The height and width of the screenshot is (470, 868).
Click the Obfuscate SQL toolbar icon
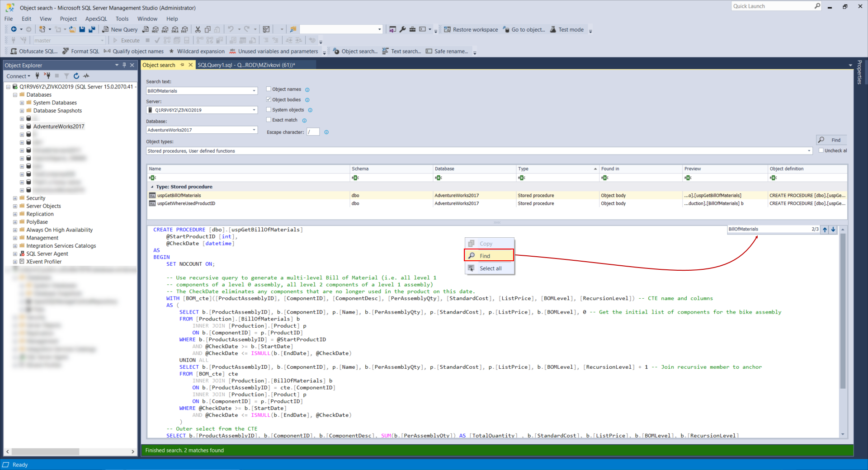click(14, 51)
